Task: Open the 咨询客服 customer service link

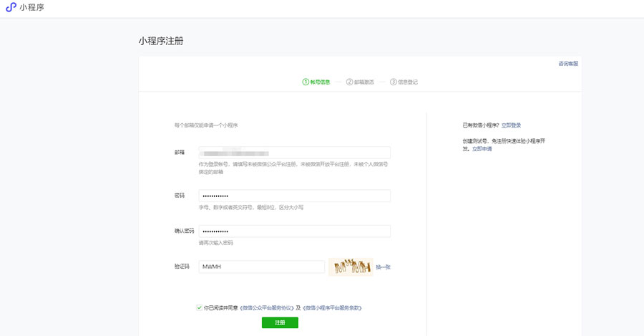Action: pyautogui.click(x=568, y=64)
